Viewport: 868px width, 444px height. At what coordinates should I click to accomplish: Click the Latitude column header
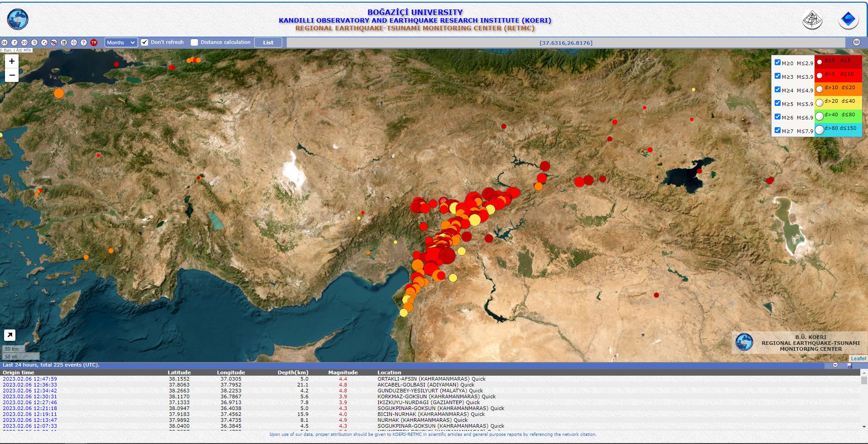click(x=179, y=372)
